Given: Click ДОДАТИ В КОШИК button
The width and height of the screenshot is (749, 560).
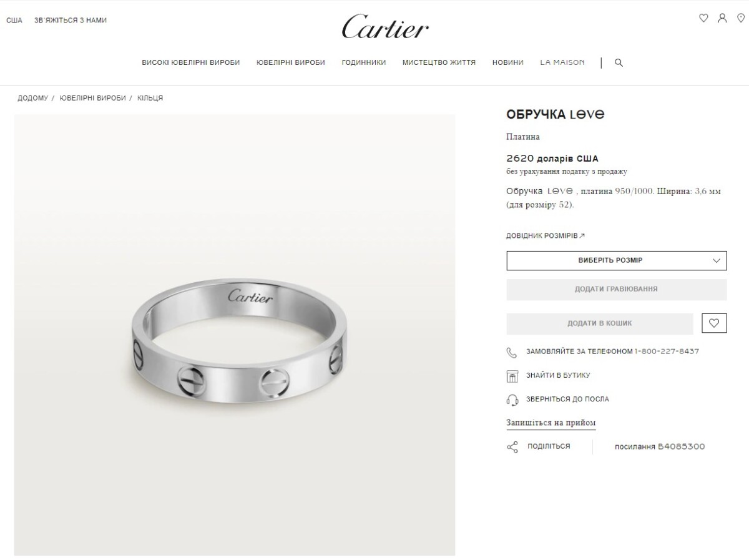Looking at the screenshot, I should tap(600, 323).
